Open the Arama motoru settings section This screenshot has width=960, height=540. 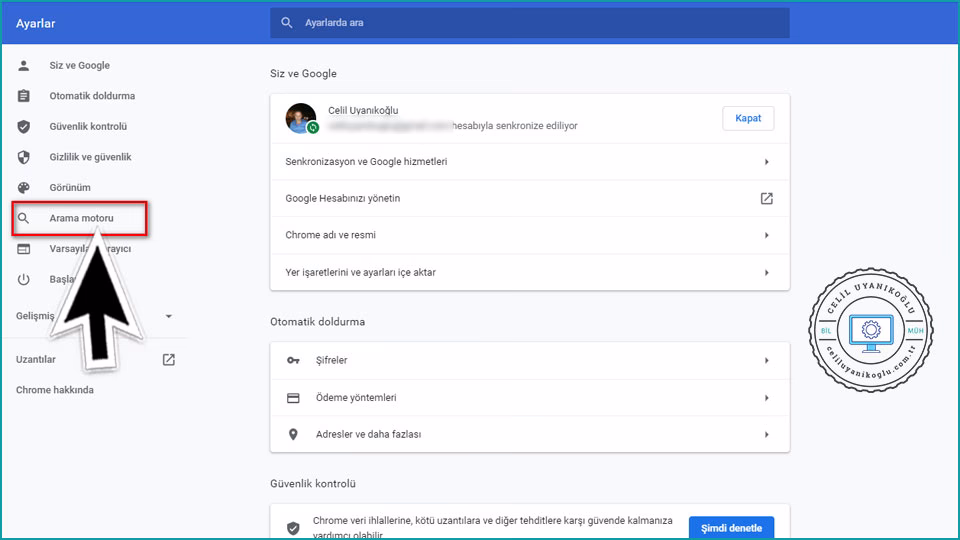coord(81,218)
